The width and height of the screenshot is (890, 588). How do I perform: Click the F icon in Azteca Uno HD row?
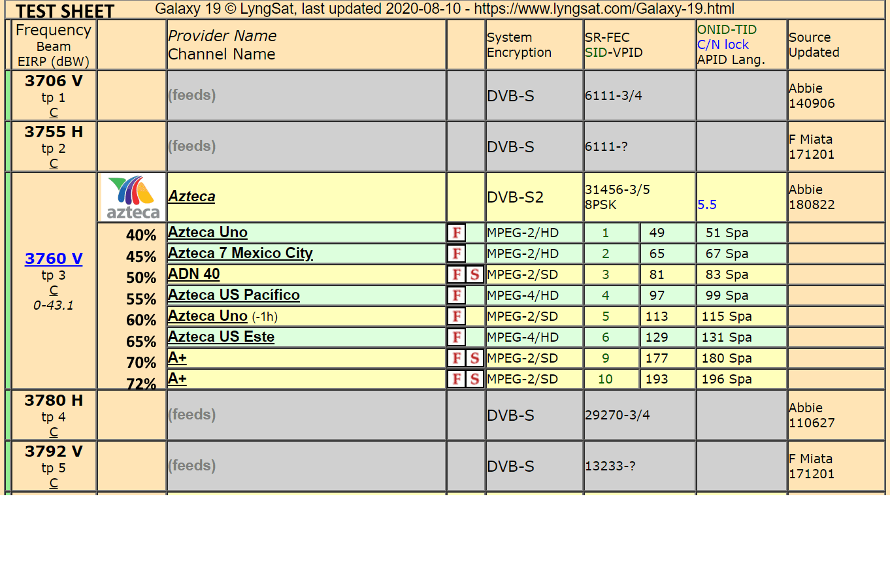[456, 233]
